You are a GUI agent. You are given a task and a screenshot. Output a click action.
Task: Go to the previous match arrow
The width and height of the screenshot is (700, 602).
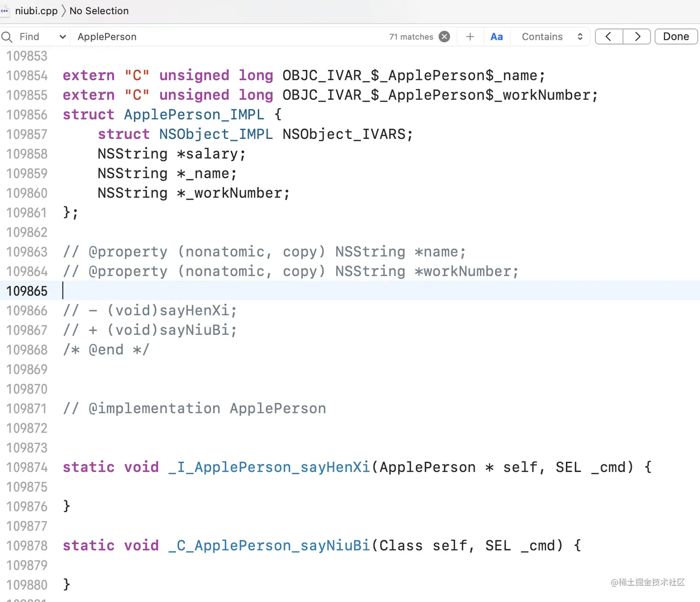point(609,37)
